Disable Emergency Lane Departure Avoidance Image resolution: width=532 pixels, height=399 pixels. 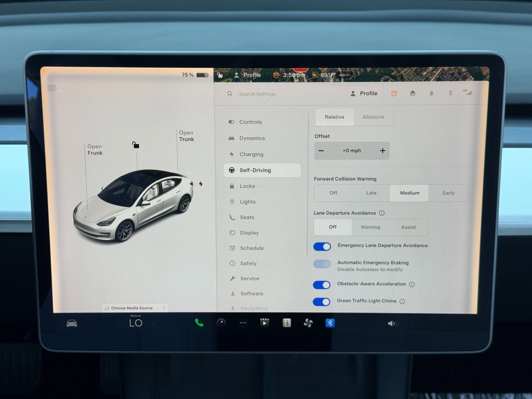(322, 246)
